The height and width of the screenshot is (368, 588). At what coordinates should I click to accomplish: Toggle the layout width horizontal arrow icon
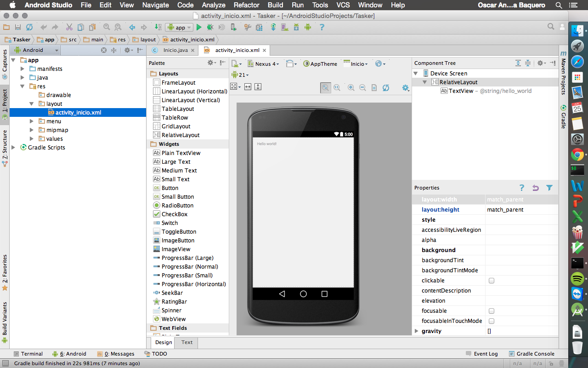click(248, 86)
